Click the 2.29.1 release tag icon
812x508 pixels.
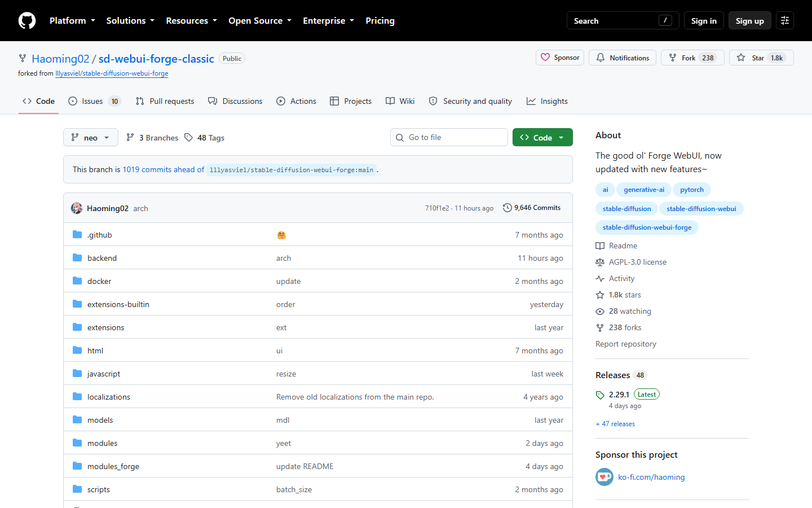[x=600, y=395]
